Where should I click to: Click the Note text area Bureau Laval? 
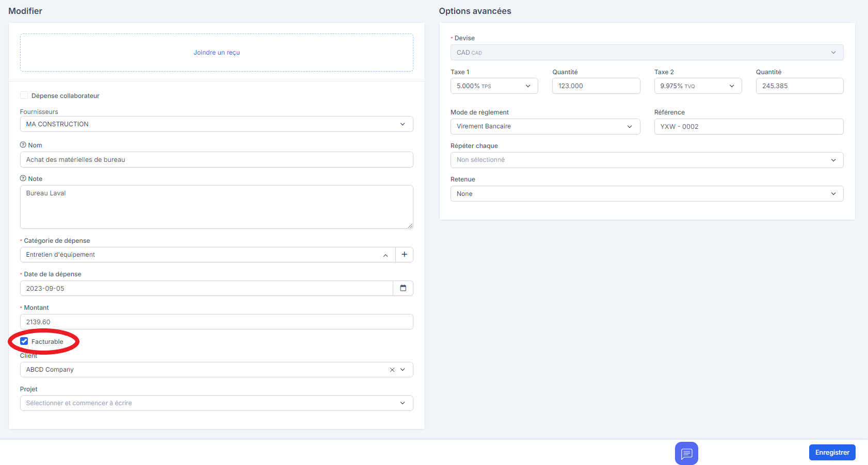[x=217, y=207]
